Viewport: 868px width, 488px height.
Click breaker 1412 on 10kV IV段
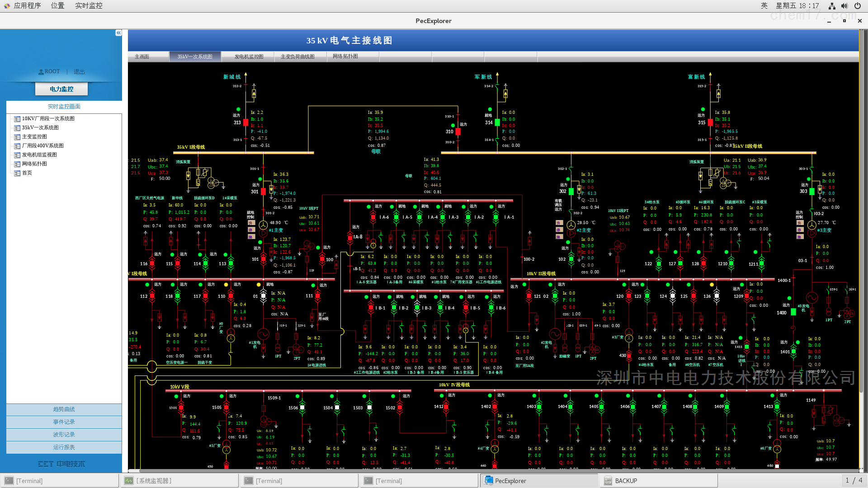coord(446,407)
